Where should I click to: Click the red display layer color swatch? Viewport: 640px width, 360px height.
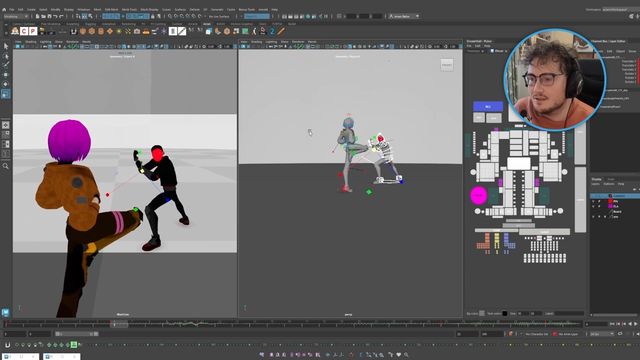tap(611, 201)
